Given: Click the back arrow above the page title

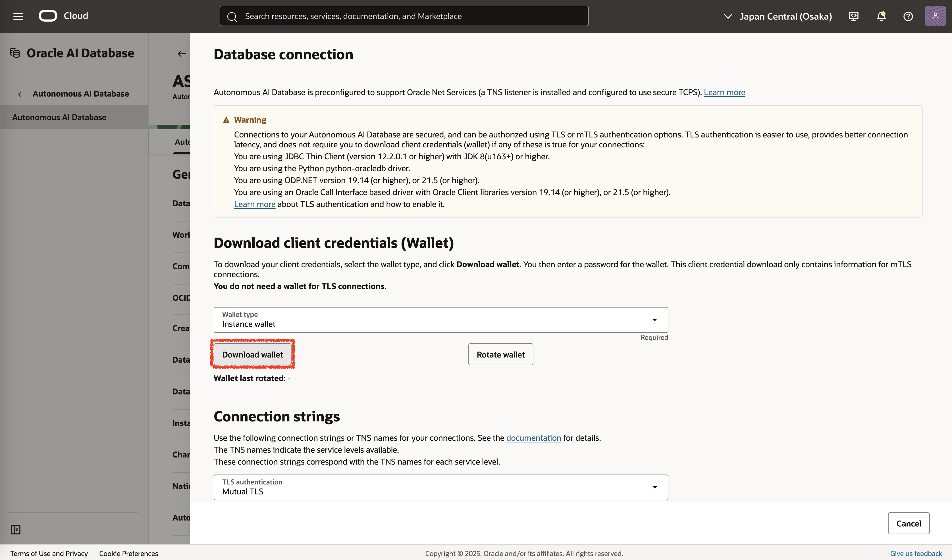Looking at the screenshot, I should (x=182, y=54).
